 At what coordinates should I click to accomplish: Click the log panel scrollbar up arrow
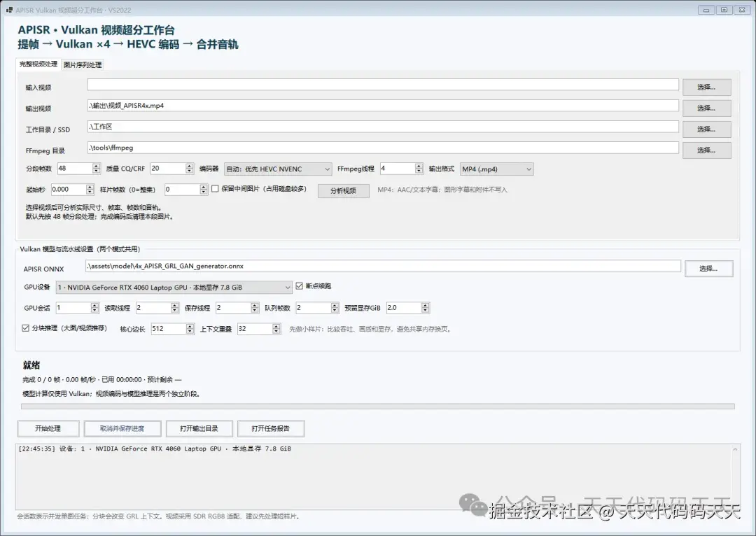735,449
